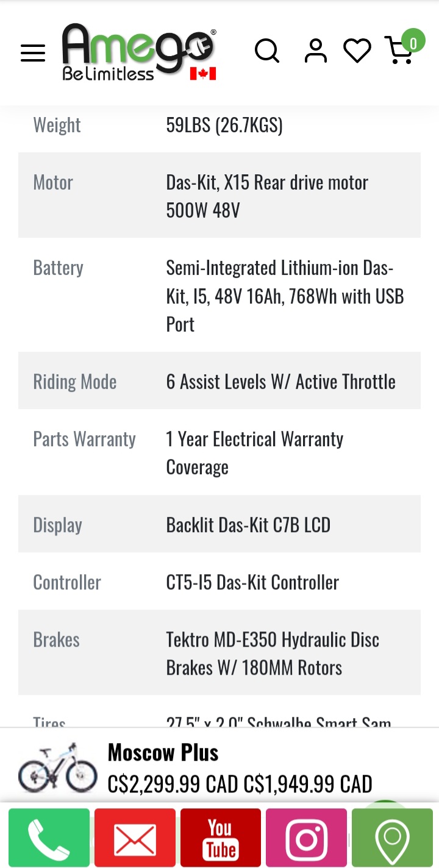Open the user account icon

[x=315, y=51]
